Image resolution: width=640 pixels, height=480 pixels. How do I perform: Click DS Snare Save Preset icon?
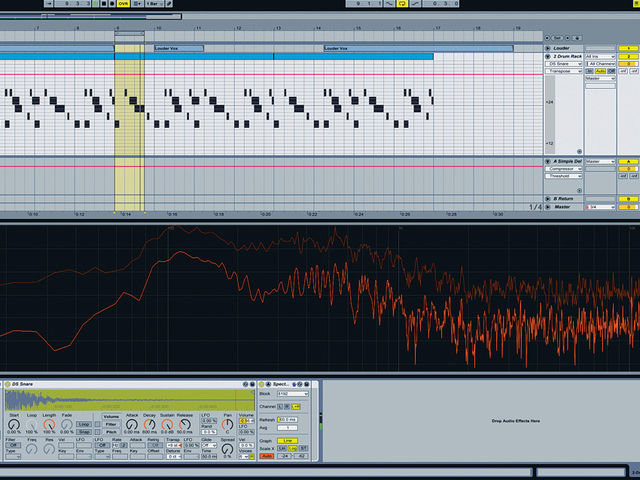pos(252,384)
